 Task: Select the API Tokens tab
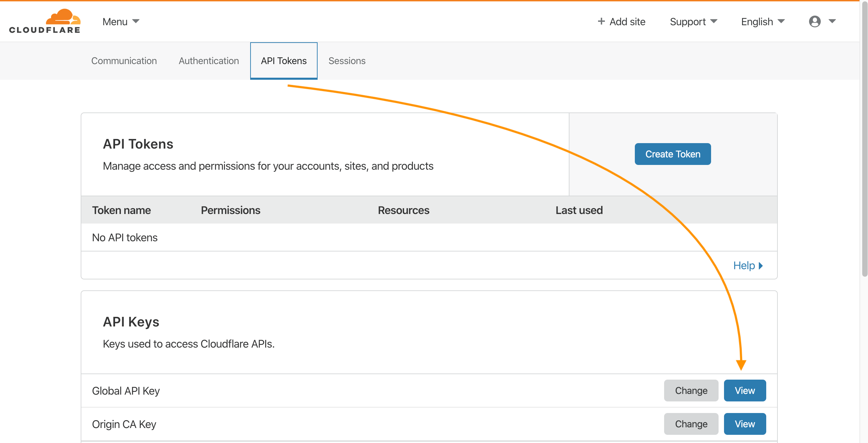pos(284,61)
